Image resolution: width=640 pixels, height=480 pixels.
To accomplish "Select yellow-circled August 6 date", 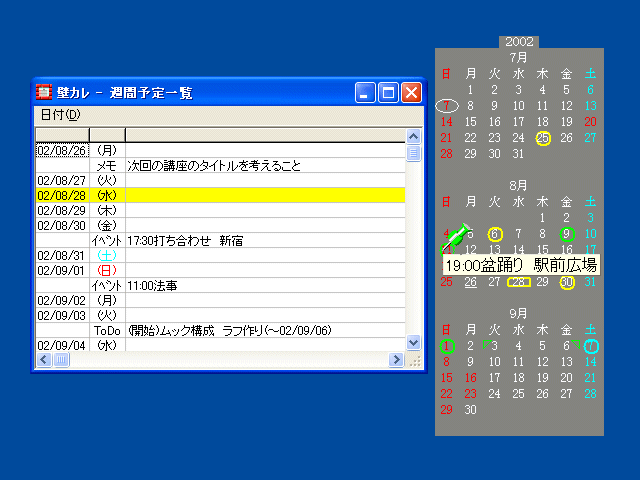I will [495, 234].
